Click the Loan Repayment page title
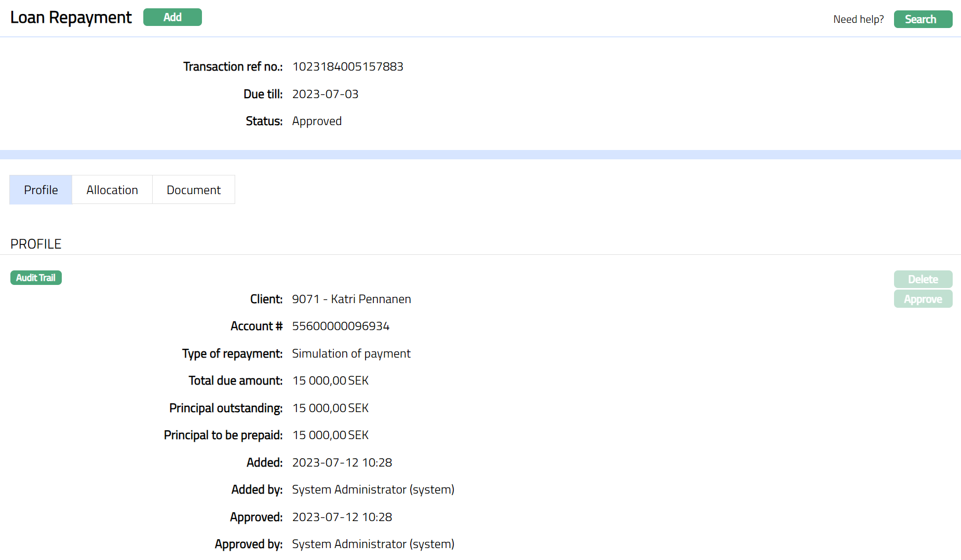Image resolution: width=961 pixels, height=560 pixels. [71, 17]
